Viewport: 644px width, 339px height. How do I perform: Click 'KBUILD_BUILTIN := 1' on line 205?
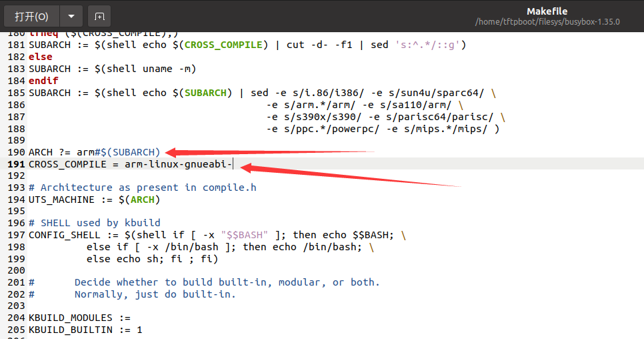(x=85, y=330)
